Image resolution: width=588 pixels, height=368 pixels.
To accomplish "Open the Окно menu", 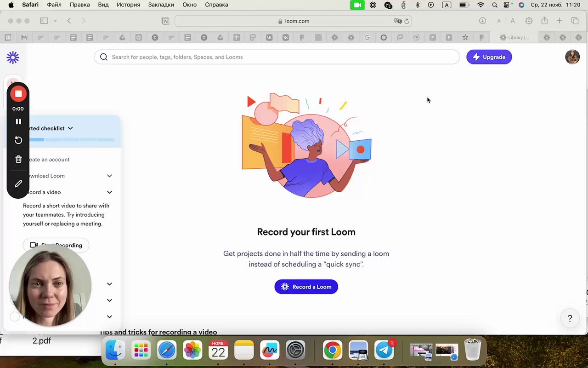I will click(x=190, y=5).
